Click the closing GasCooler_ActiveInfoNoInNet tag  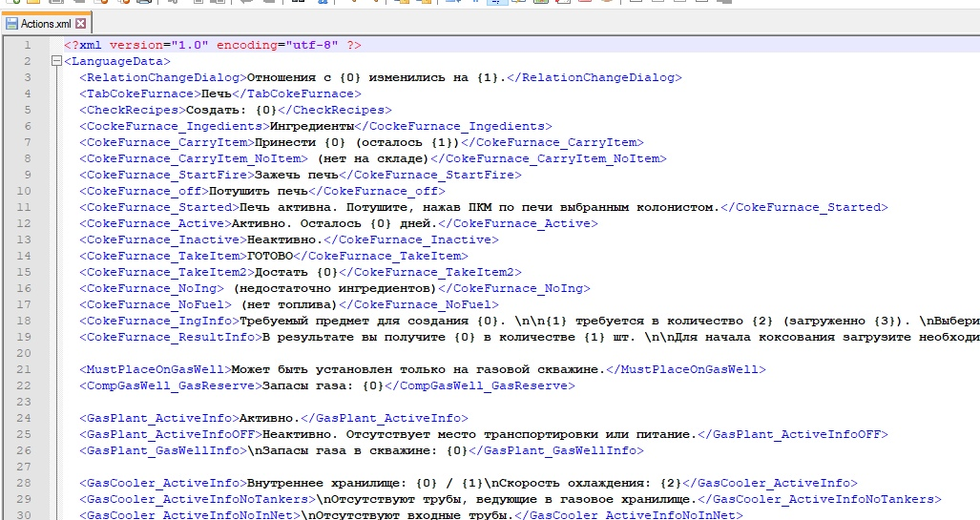[629, 515]
